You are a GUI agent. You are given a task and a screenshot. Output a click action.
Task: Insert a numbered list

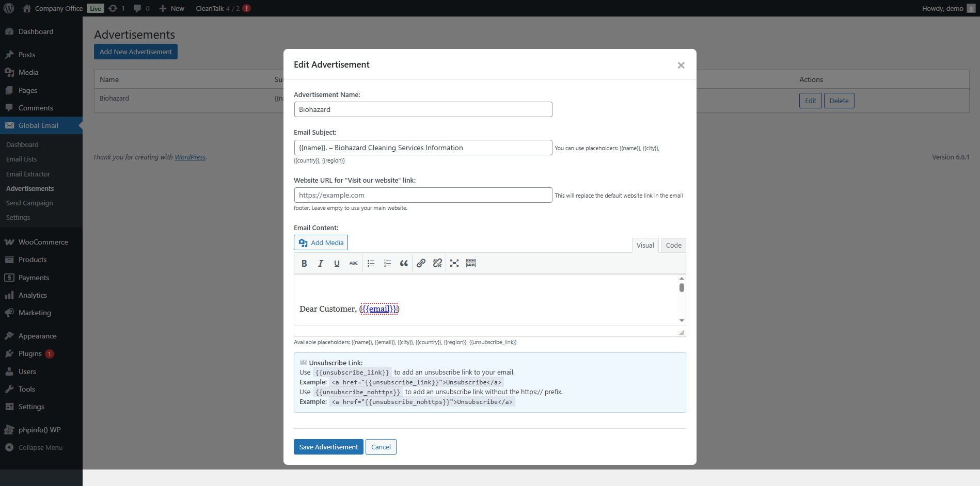tap(387, 263)
